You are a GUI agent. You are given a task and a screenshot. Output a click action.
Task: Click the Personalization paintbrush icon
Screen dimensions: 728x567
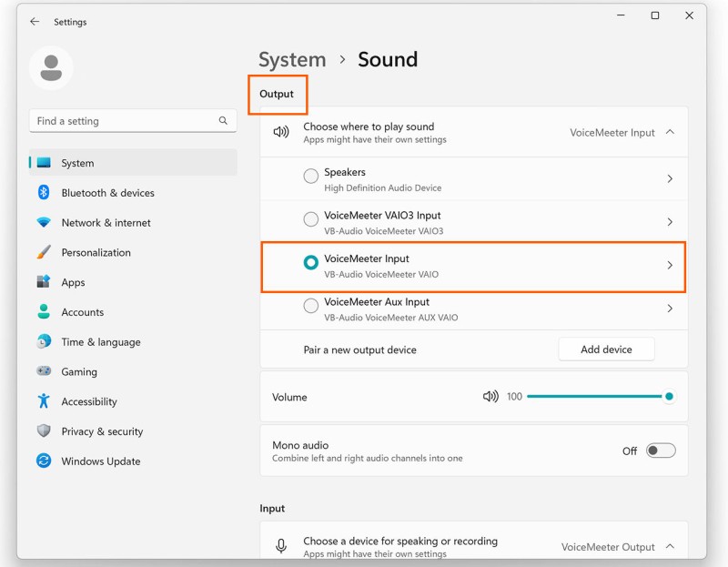(x=44, y=252)
